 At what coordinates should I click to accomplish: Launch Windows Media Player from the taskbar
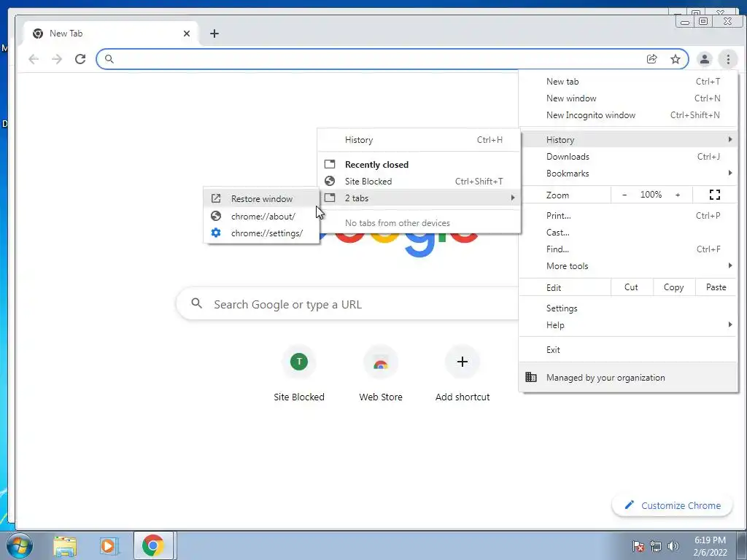109,545
